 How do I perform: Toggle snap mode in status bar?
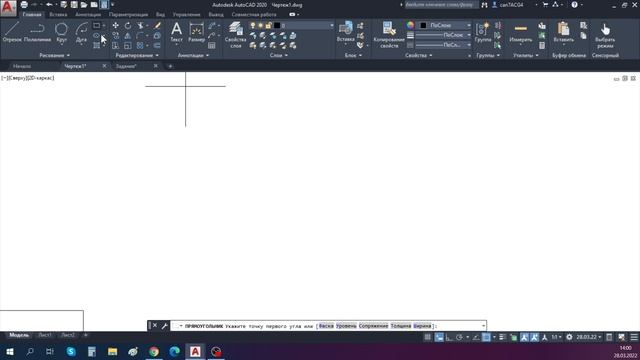tap(439, 337)
